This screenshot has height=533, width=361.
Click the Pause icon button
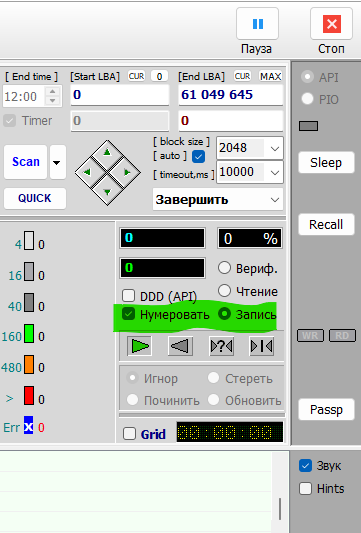[x=257, y=24]
